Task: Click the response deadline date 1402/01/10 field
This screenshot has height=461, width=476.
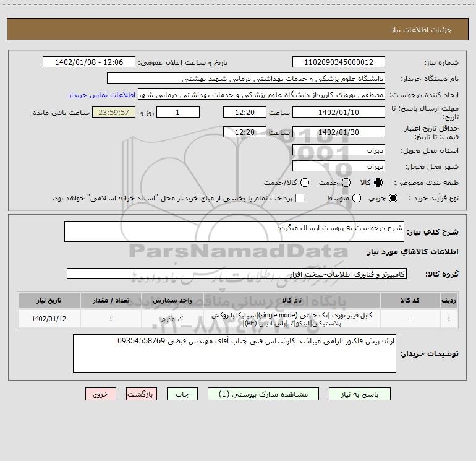Action: 339,112
